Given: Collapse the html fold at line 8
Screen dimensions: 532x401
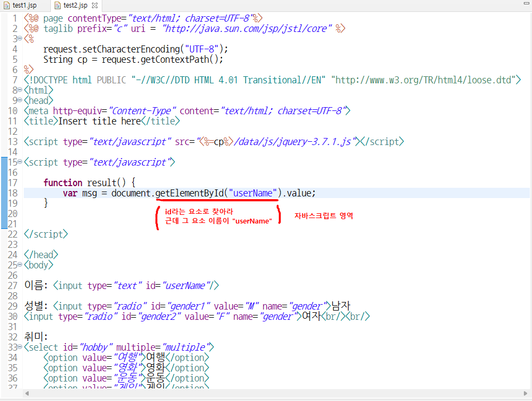Looking at the screenshot, I should click(x=19, y=90).
